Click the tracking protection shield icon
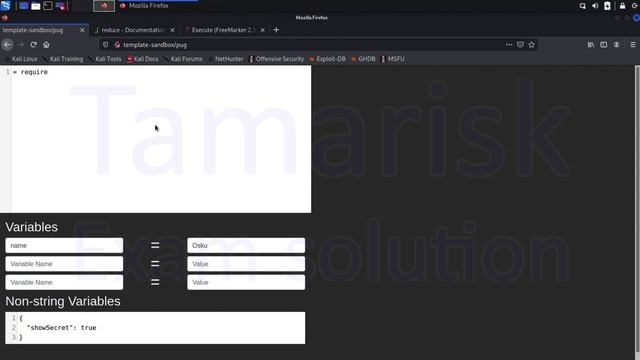 [x=106, y=45]
